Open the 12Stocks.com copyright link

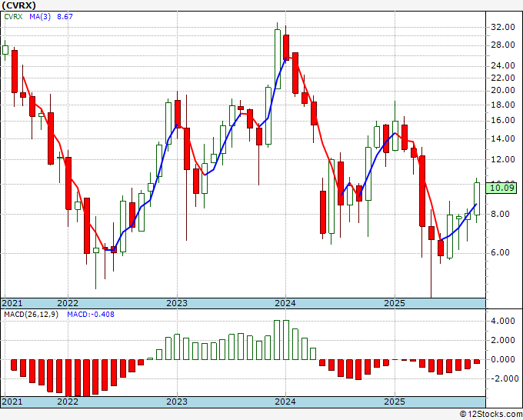[491, 415]
